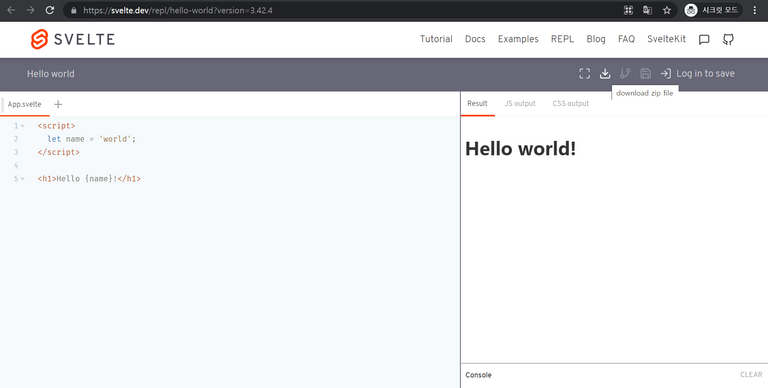Click the SVELTE wordmark text
The image size is (768, 388).
tap(84, 39)
